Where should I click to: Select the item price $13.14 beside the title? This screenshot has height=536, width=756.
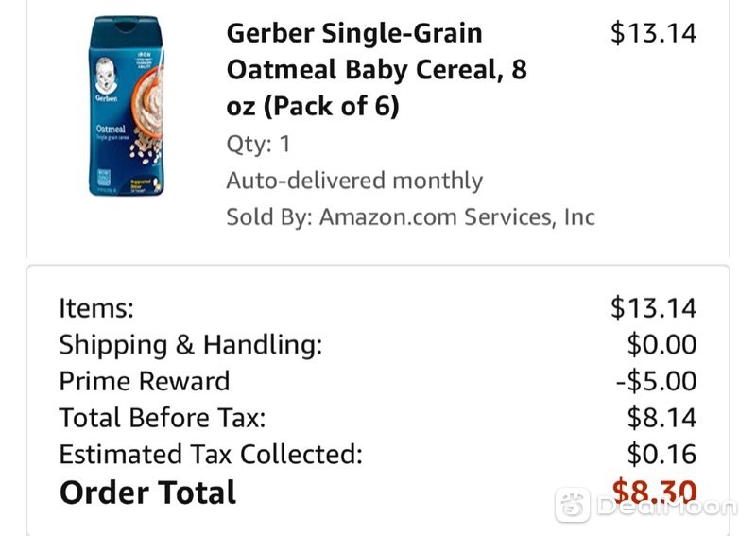pos(653,33)
